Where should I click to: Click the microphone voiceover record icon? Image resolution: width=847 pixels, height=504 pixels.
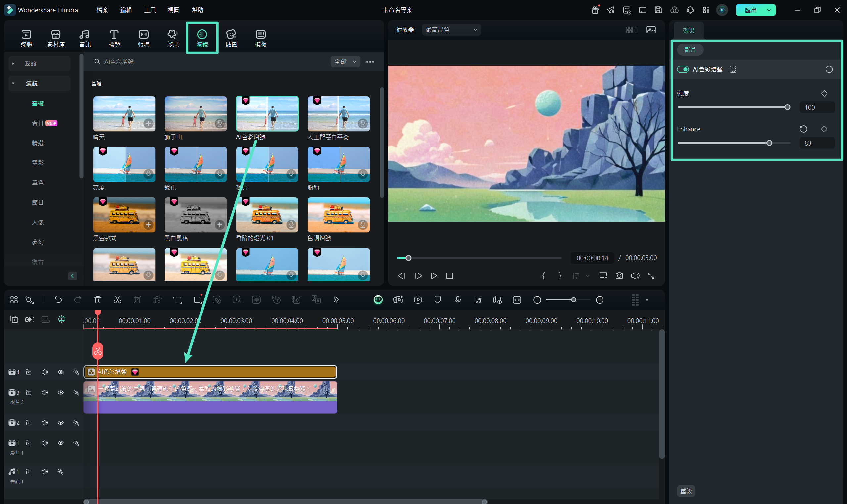point(458,300)
